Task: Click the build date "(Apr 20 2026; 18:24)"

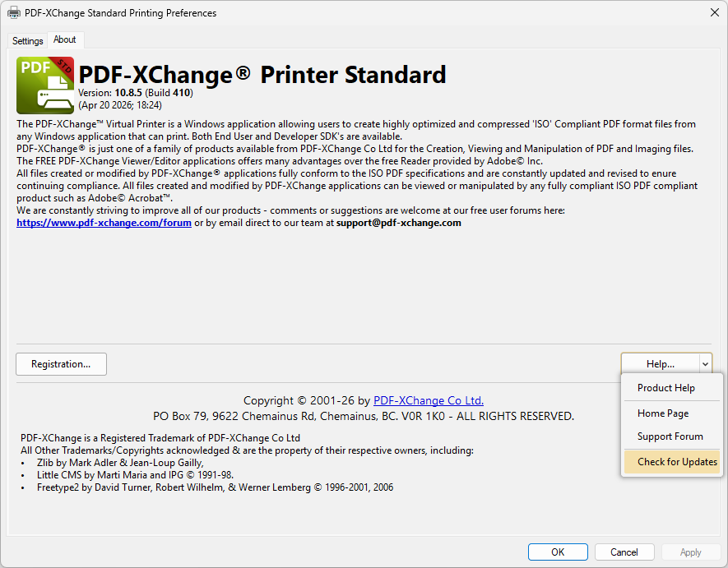Action: (120, 105)
